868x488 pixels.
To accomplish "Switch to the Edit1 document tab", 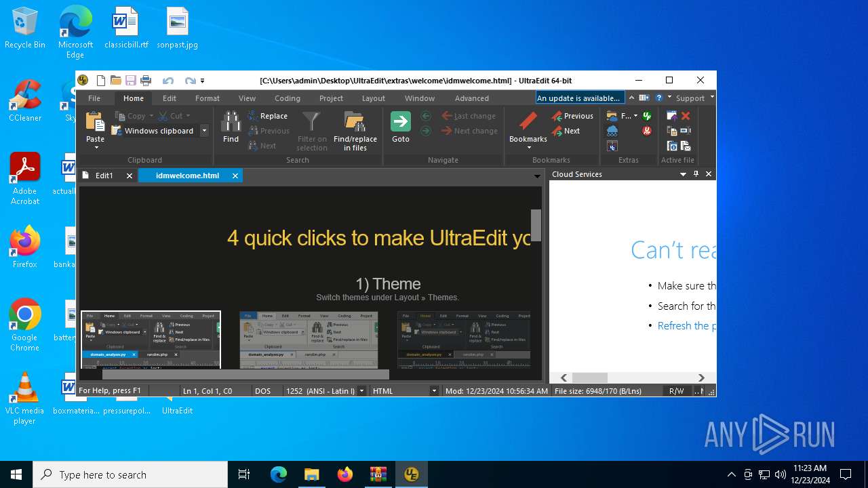I will (x=104, y=176).
